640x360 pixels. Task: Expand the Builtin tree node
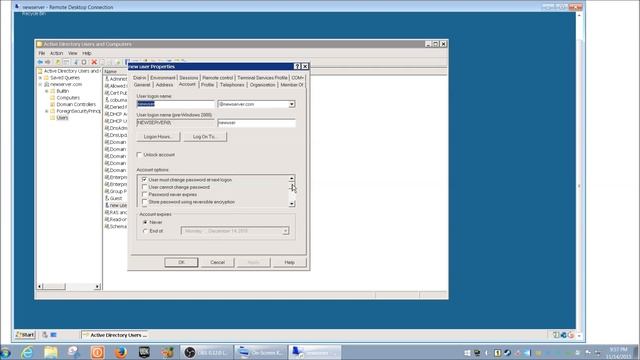click(x=47, y=91)
